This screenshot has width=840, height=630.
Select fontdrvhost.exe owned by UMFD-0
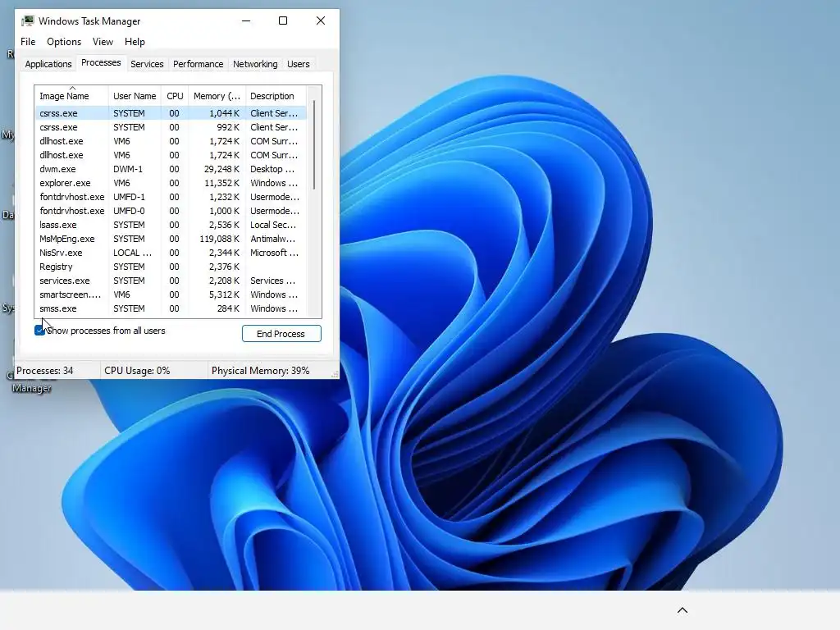coord(171,211)
